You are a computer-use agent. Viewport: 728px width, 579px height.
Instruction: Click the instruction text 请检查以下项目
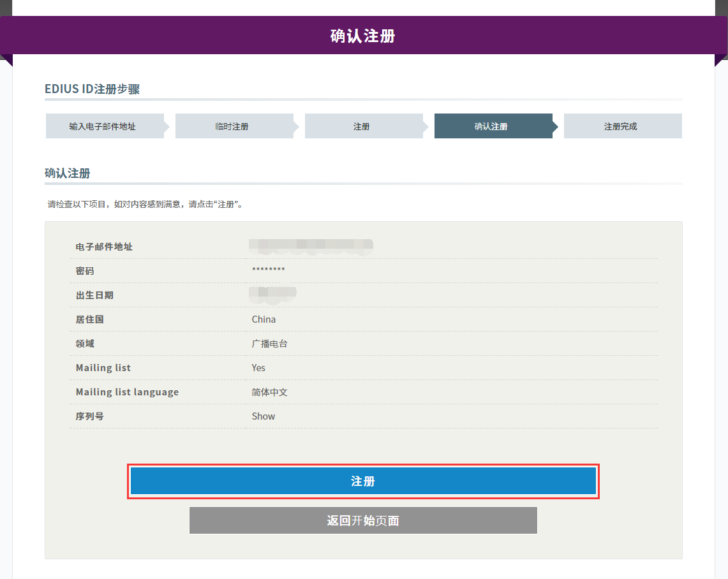pos(145,204)
